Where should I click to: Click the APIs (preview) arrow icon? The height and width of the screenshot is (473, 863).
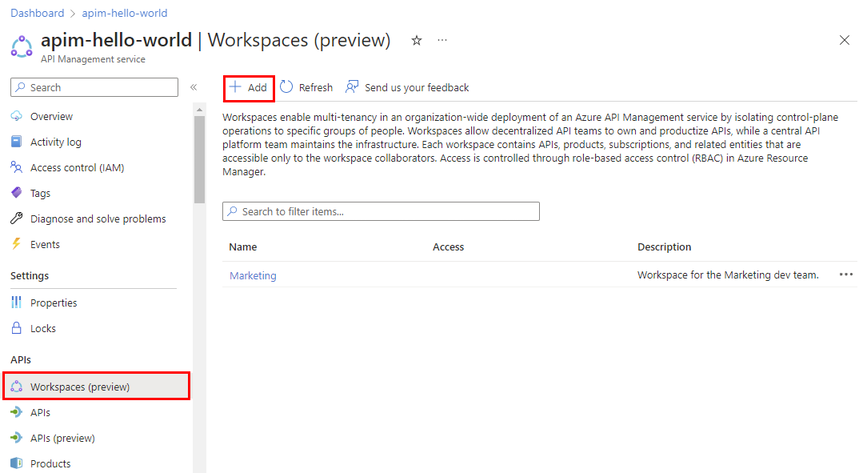pos(17,438)
